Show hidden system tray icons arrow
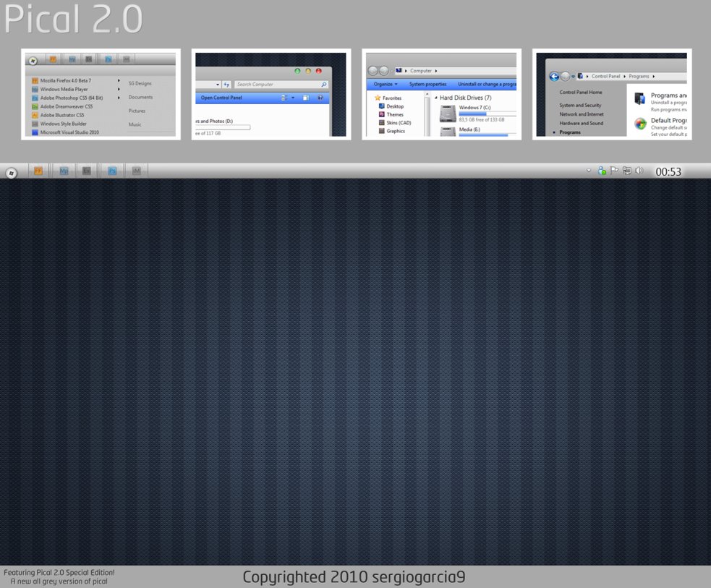Screen dimensions: 711x588 pyautogui.click(x=590, y=171)
